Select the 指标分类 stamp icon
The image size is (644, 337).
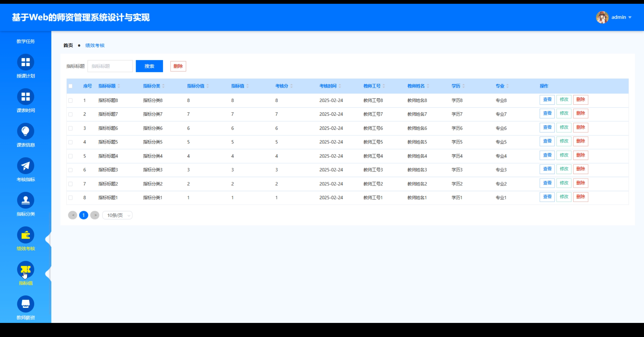(25, 200)
